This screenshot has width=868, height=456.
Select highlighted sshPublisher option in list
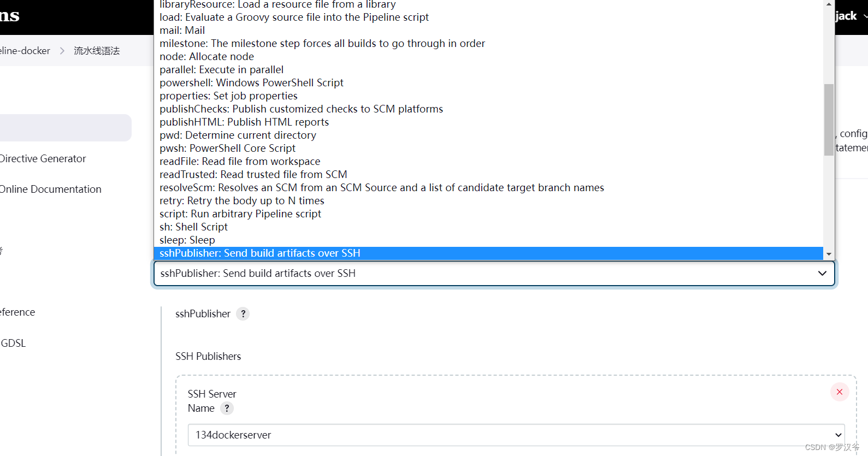488,253
